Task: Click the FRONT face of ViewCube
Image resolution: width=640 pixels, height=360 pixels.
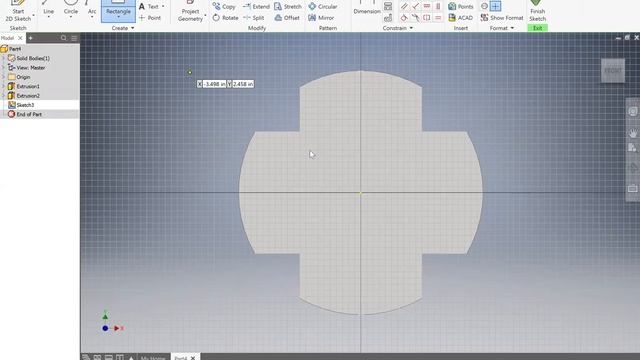Action: [613, 71]
